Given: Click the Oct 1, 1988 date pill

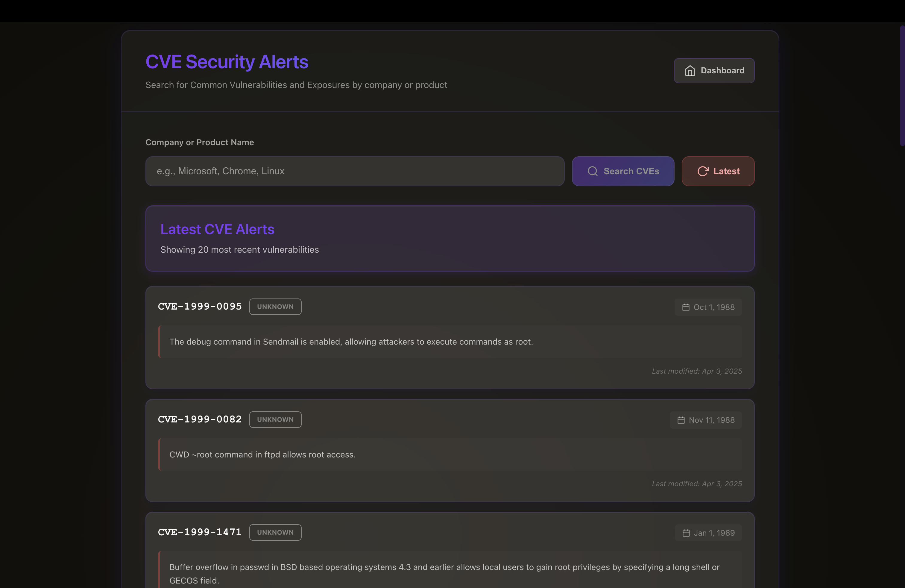Looking at the screenshot, I should 708,307.
